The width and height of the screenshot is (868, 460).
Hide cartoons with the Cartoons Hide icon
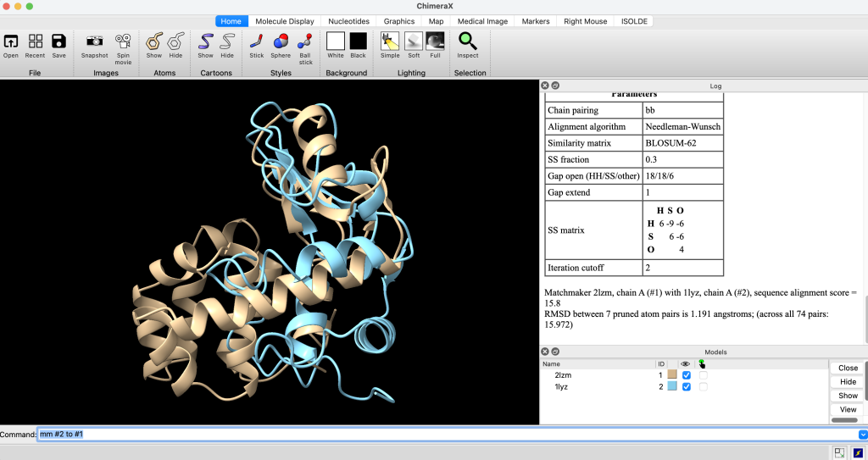(x=227, y=42)
